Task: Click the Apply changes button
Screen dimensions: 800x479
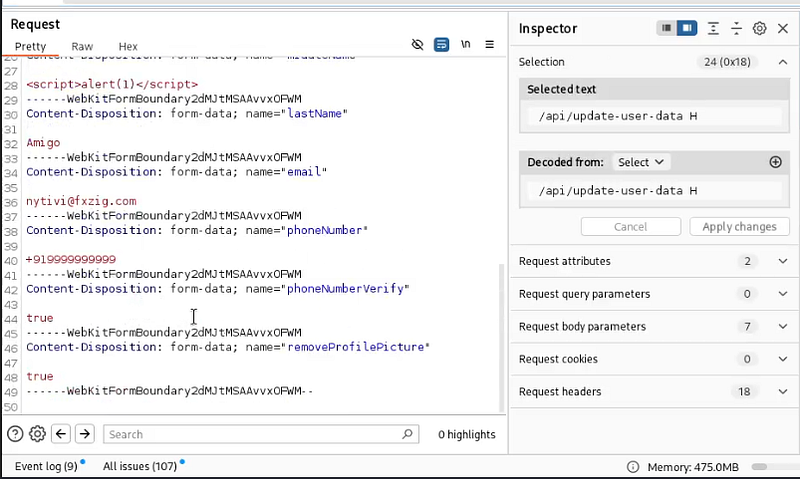Action: pos(739,226)
